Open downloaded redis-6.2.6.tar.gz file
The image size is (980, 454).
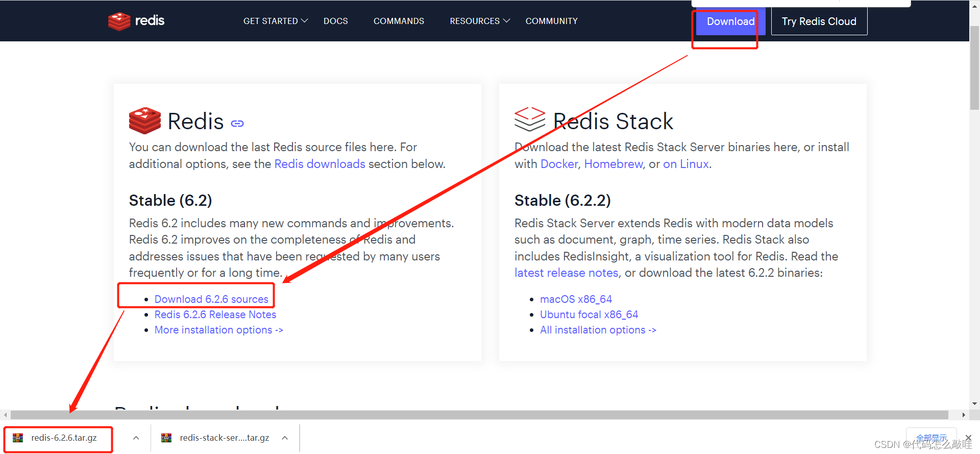[x=64, y=438]
